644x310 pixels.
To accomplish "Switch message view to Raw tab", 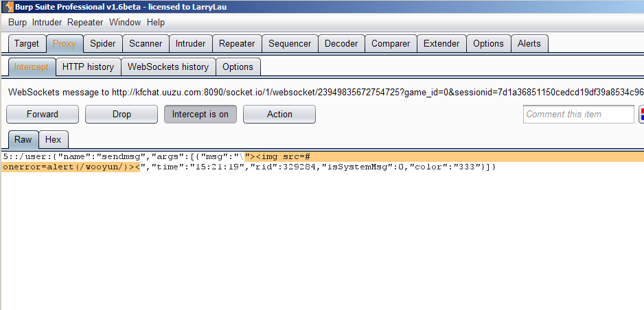I will coord(23,139).
